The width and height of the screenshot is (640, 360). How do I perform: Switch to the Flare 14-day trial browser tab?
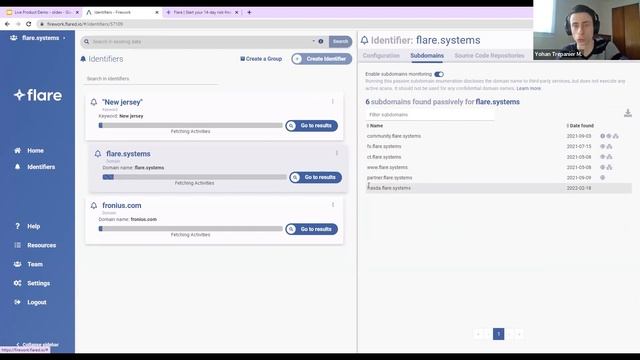(202, 12)
